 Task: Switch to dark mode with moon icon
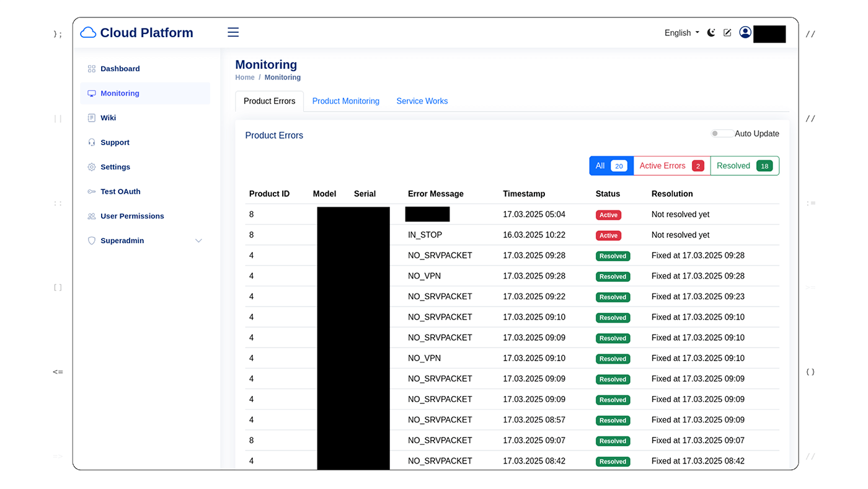[x=711, y=33]
